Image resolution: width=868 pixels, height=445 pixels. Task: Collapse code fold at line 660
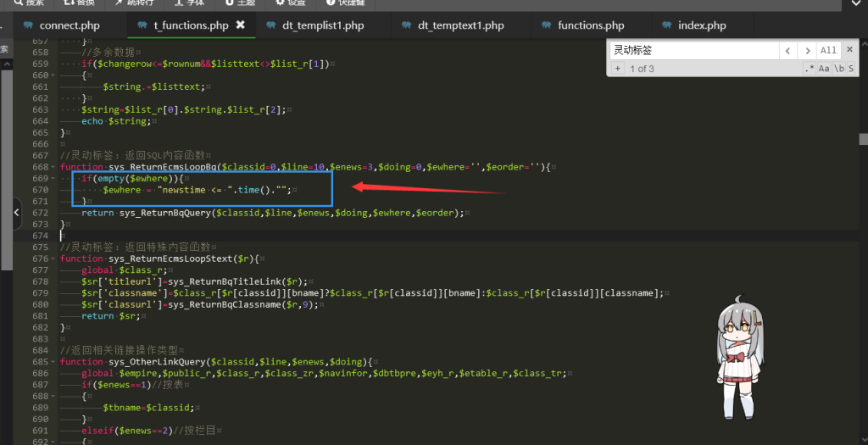[x=53, y=75]
